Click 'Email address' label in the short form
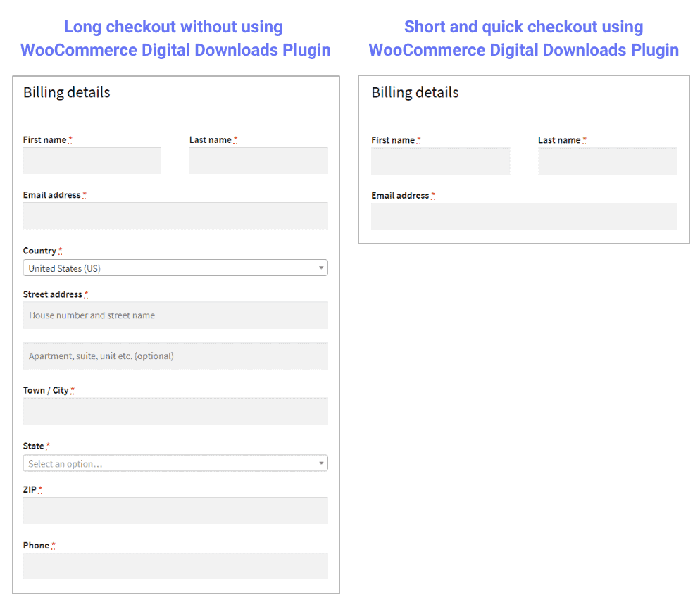 pos(400,196)
